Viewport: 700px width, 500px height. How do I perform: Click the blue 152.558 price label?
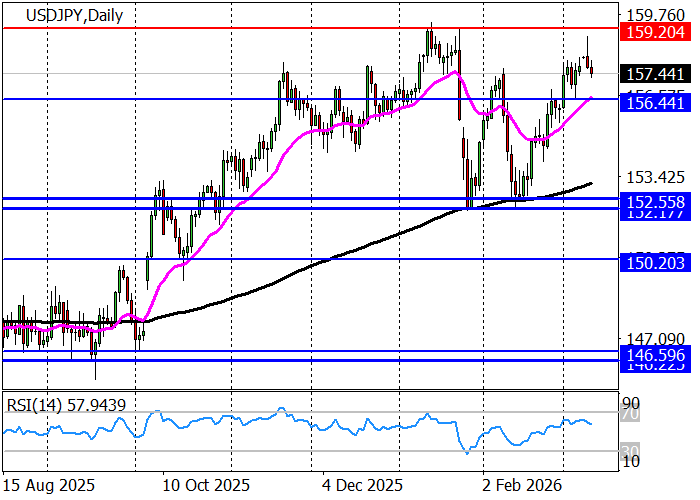[654, 201]
